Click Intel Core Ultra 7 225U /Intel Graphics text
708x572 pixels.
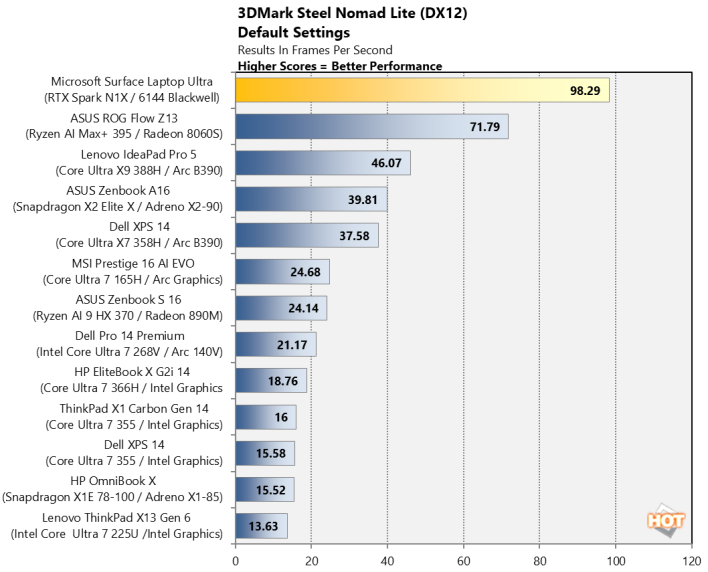pos(117,534)
